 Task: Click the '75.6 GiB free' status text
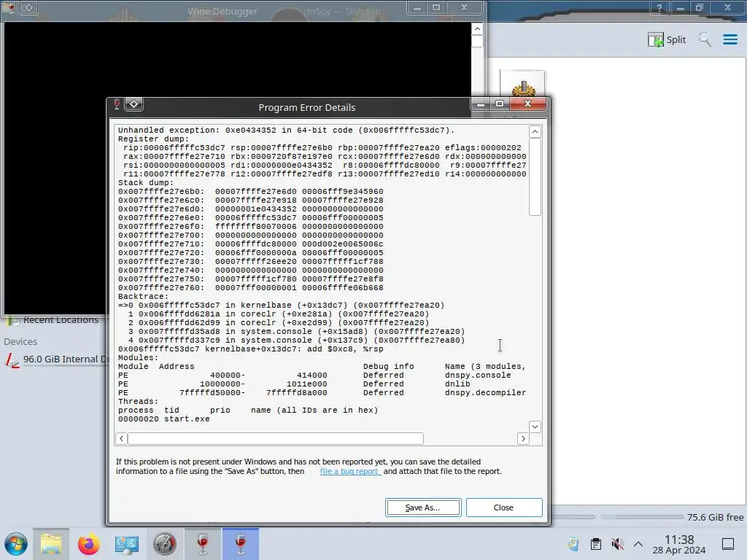[x=715, y=517]
